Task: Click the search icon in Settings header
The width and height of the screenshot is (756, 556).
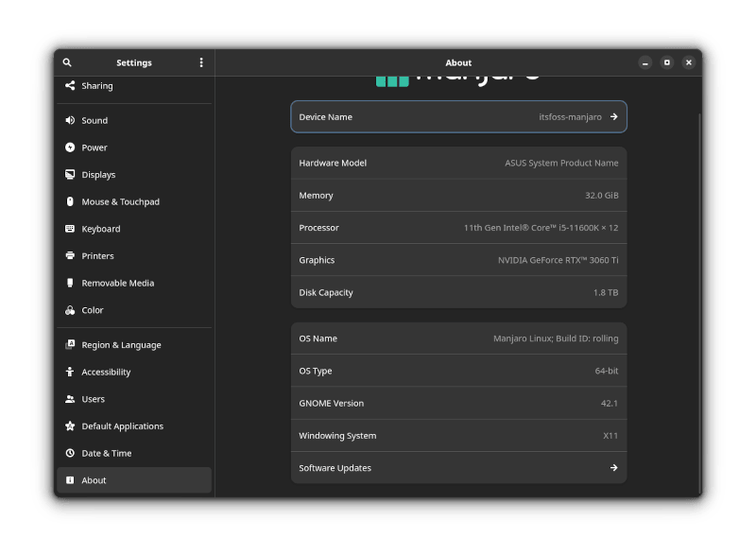Action: (x=67, y=62)
